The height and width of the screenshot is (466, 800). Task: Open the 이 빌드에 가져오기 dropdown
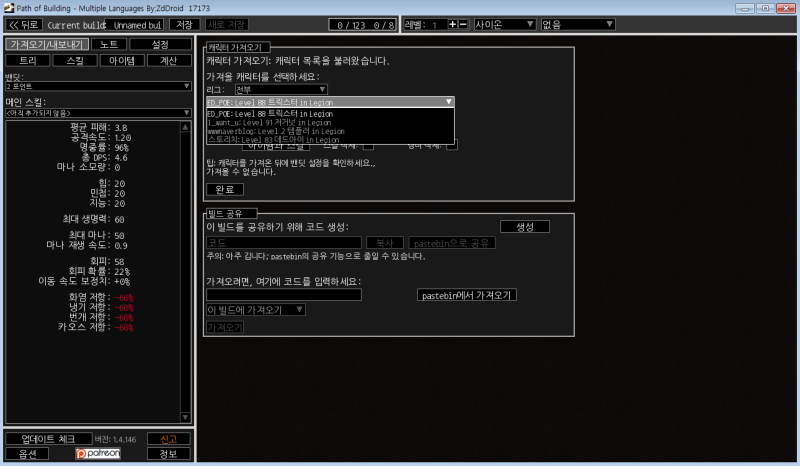tap(256, 310)
